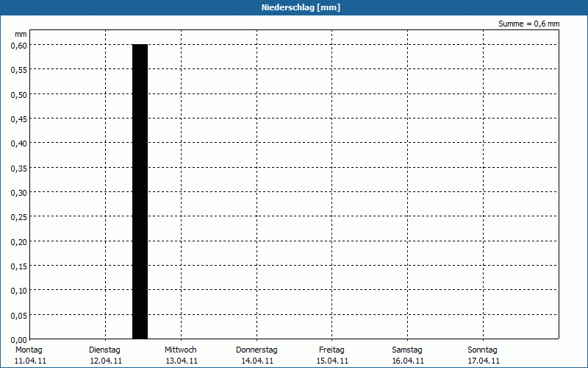The image size is (588, 368).
Task: Click the 'Niederschlag [mm]' chart title
Action: point(301,7)
